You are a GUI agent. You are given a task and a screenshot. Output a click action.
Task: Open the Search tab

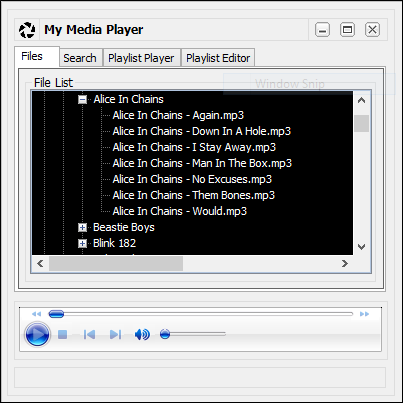click(80, 58)
